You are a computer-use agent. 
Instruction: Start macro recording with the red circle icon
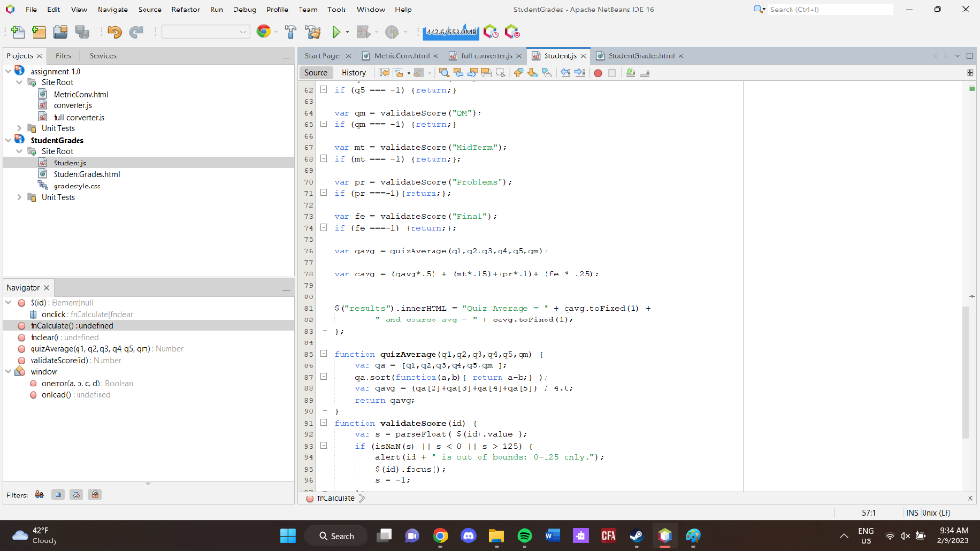598,73
